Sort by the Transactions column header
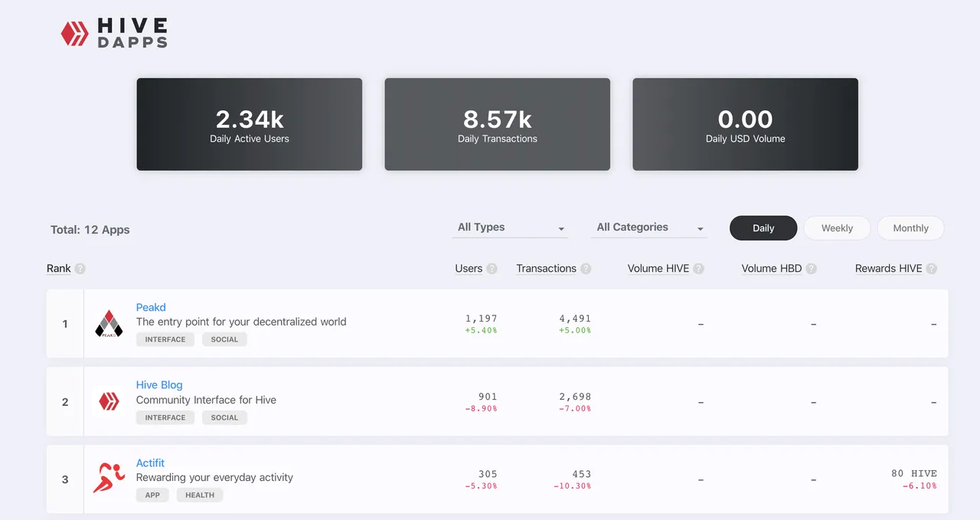This screenshot has height=520, width=980. pyautogui.click(x=546, y=269)
